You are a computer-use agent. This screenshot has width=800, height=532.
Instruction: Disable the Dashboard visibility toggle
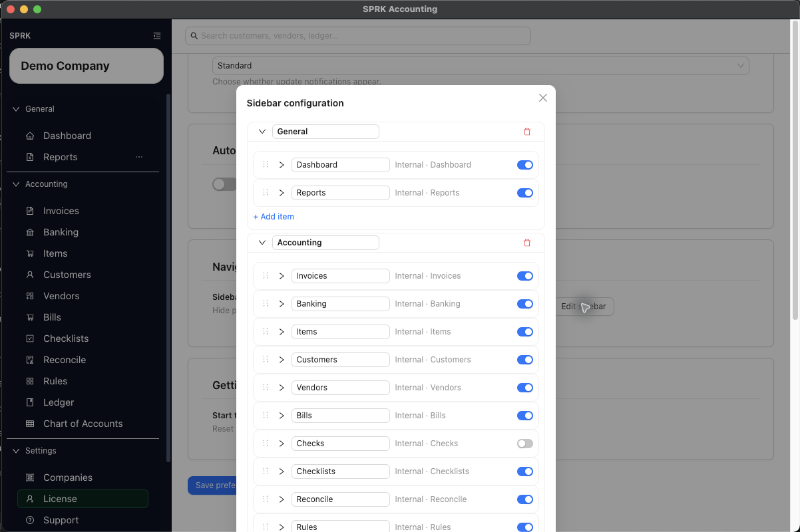525,165
